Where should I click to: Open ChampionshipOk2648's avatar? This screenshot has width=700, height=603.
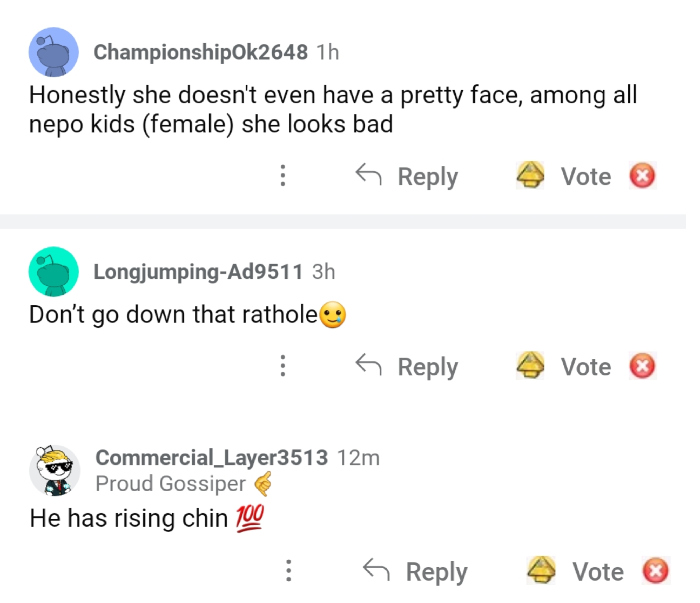click(54, 53)
